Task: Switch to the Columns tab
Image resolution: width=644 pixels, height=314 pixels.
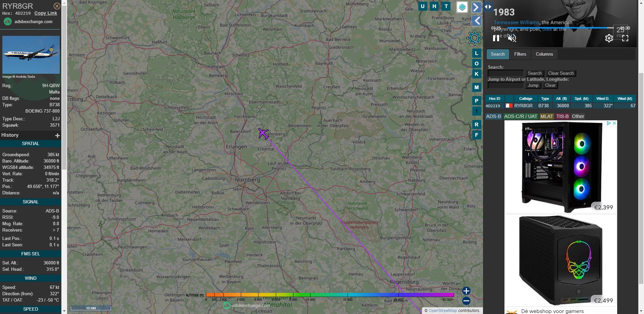Action: coord(544,54)
